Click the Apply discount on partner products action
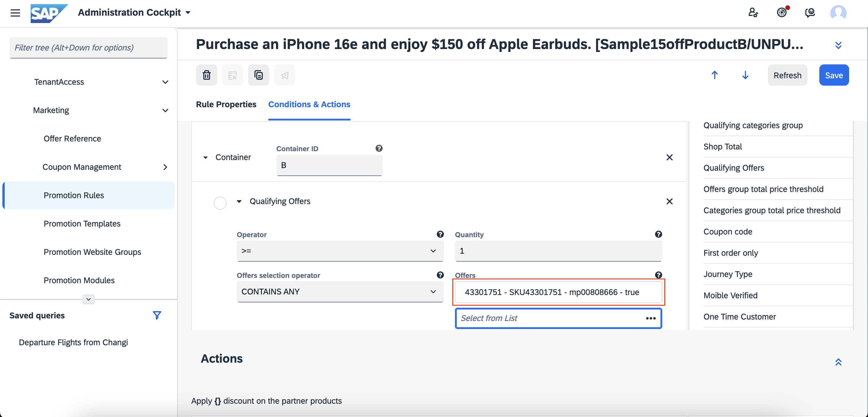Viewport: 868px width, 417px height. tap(266, 401)
